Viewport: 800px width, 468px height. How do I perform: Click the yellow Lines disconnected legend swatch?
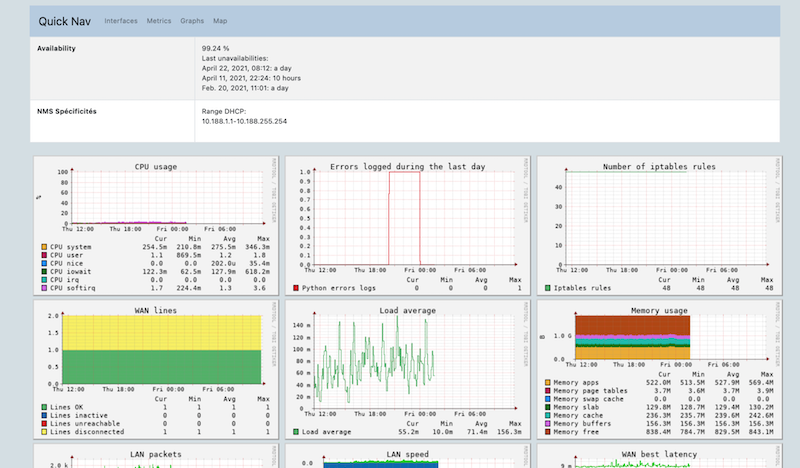pyautogui.click(x=44, y=432)
